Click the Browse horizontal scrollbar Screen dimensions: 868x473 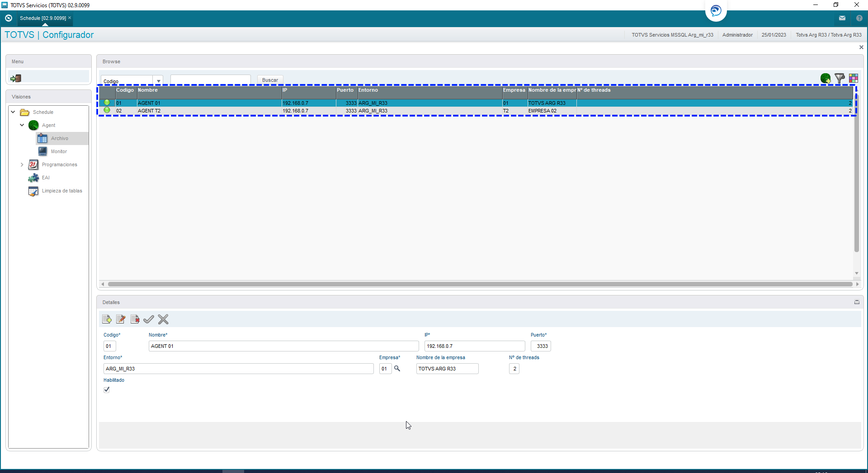coord(480,284)
